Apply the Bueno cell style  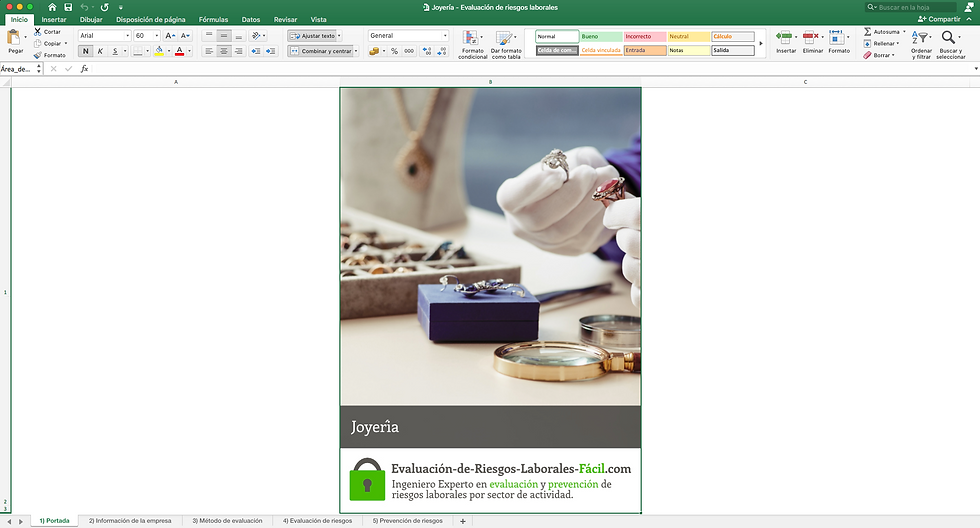click(601, 36)
